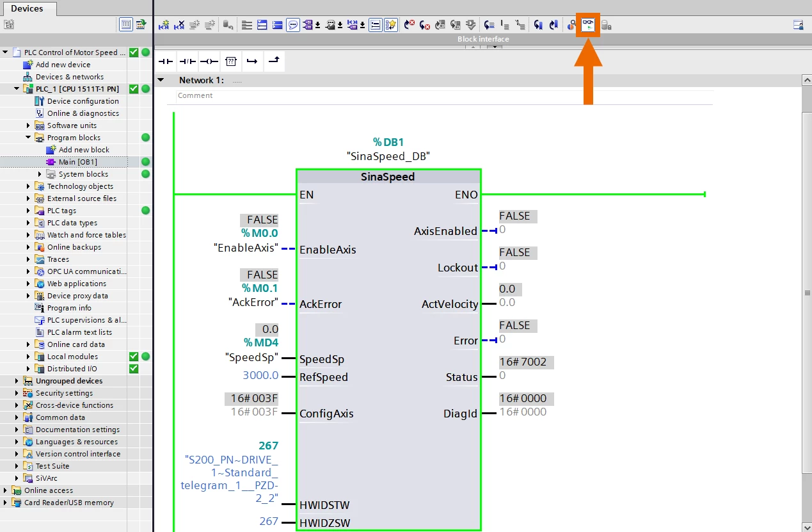This screenshot has width=812, height=532.
Task: Click Close all networks icon
Action: coord(277,25)
